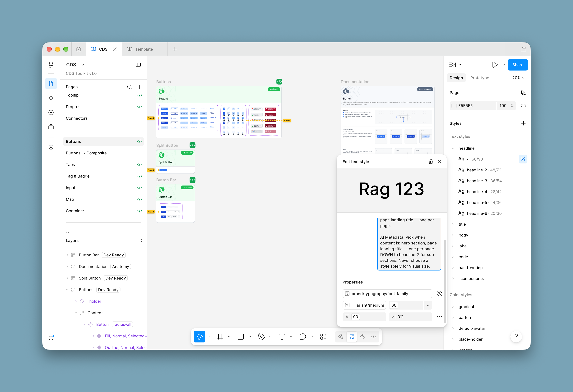The height and width of the screenshot is (392, 573).
Task: Collapse the headline text styles group
Action: click(453, 148)
